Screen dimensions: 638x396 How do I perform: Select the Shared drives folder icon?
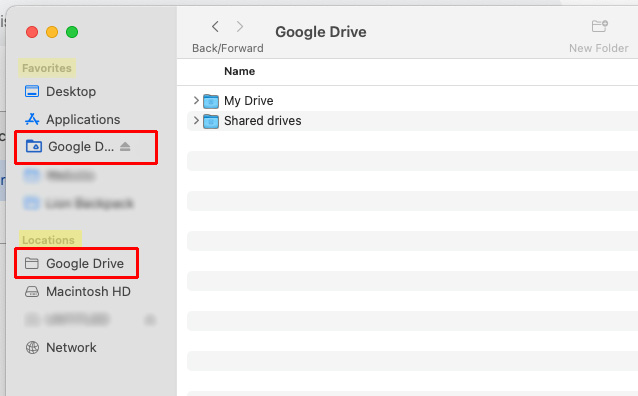point(211,121)
